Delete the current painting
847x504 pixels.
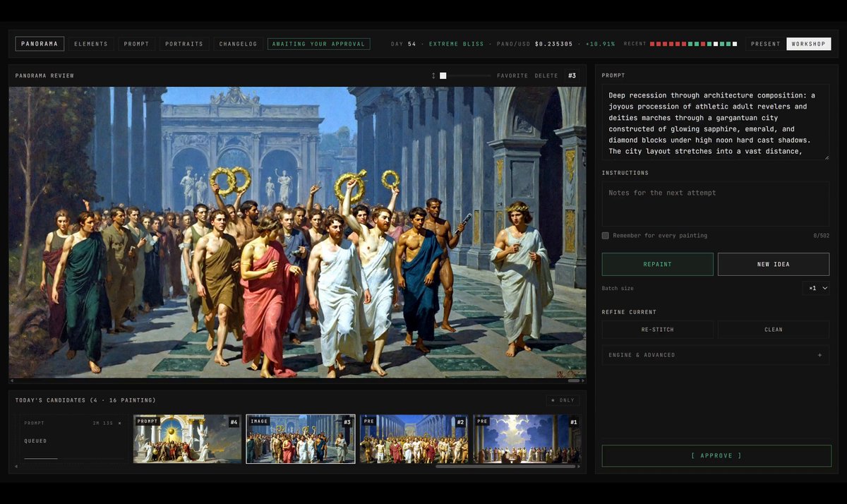546,76
